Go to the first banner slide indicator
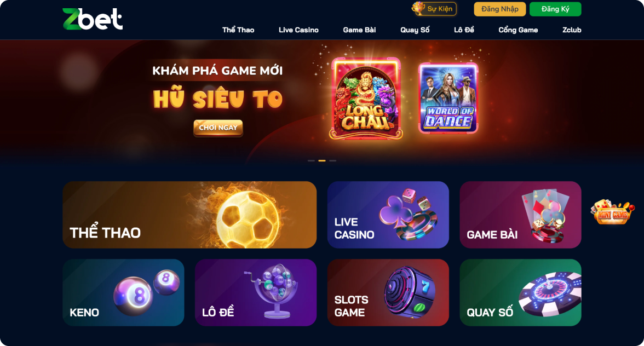644x346 pixels. point(311,160)
